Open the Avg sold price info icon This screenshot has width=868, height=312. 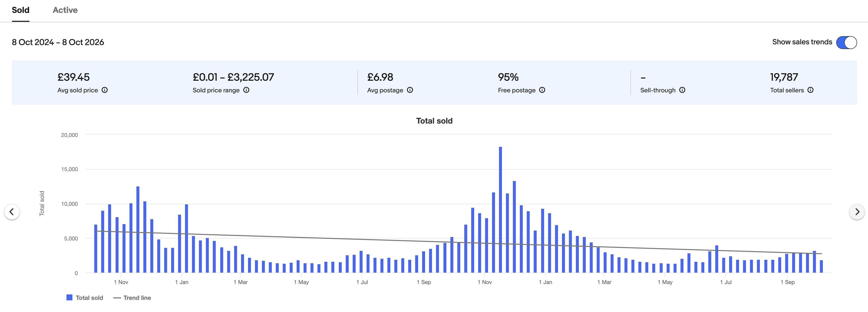pos(105,90)
